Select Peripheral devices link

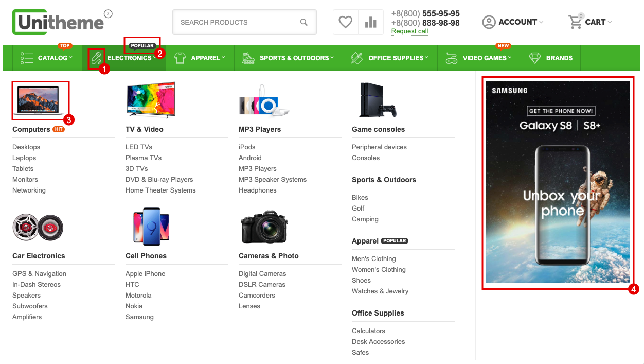[379, 147]
